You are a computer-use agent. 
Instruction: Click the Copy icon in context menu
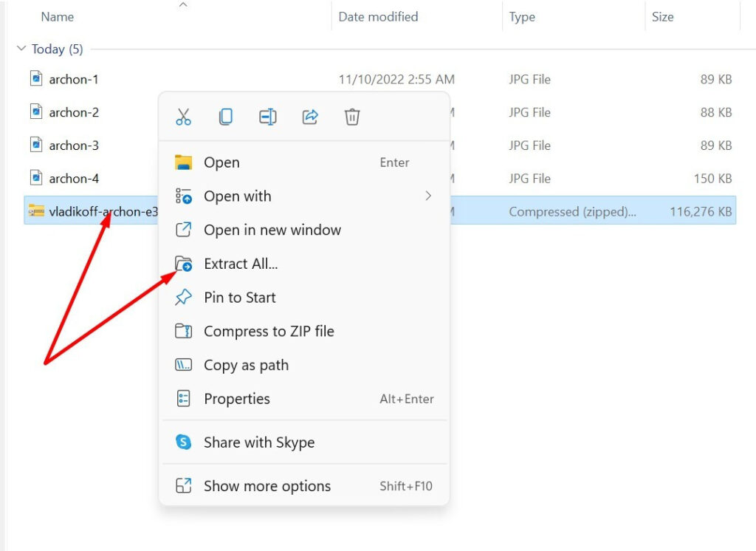point(225,117)
